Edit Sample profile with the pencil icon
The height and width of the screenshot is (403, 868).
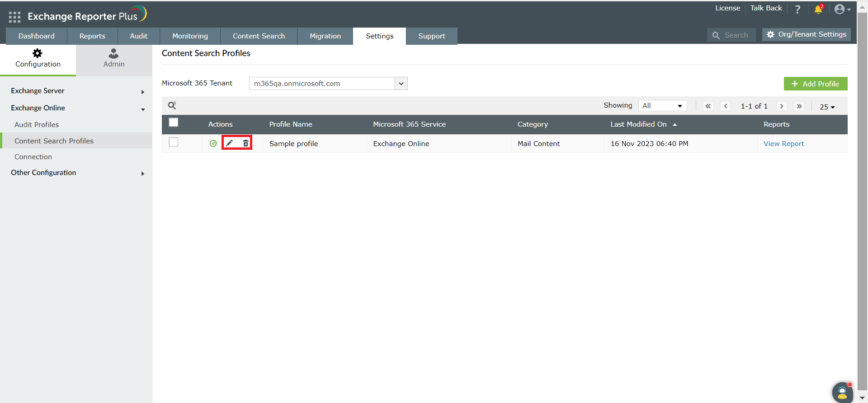[x=230, y=143]
